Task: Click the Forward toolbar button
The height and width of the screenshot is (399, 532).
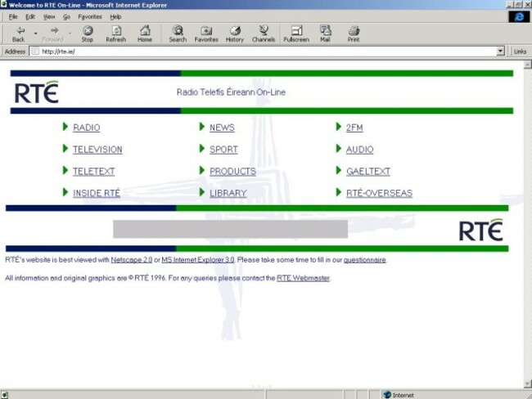Action: [x=53, y=34]
